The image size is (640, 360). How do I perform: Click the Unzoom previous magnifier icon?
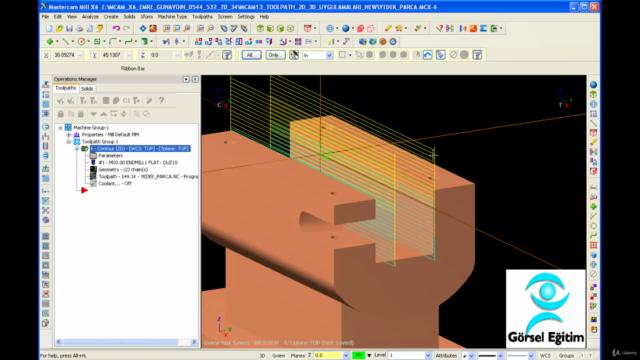(x=200, y=28)
